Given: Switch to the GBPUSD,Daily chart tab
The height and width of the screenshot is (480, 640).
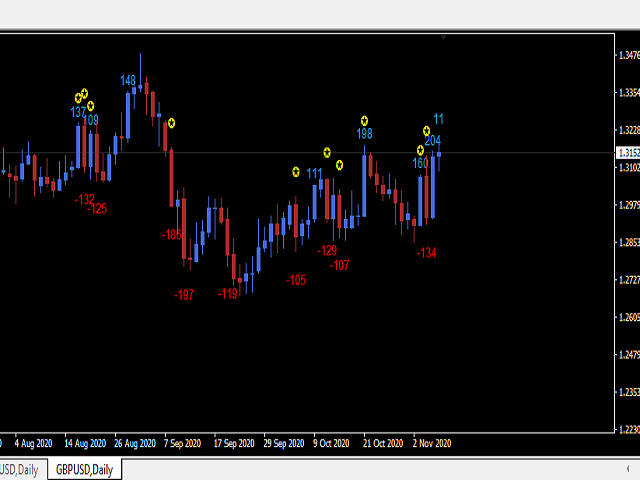Looking at the screenshot, I should [84, 470].
